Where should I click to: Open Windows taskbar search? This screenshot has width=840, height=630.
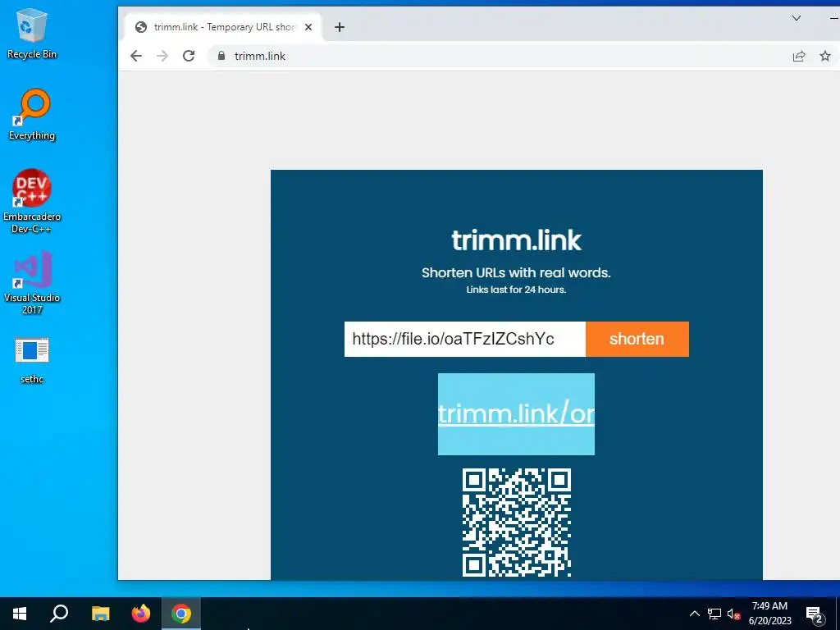[59, 614]
